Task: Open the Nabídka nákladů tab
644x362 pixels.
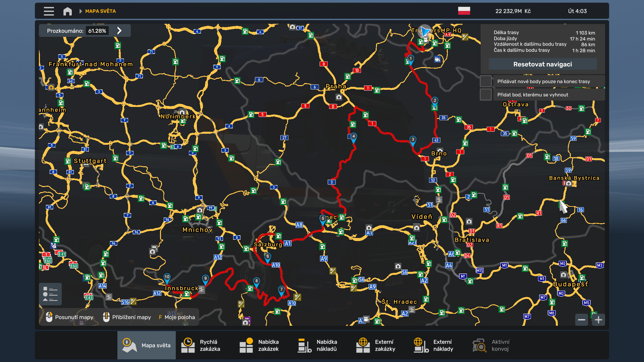Action: tap(321, 345)
